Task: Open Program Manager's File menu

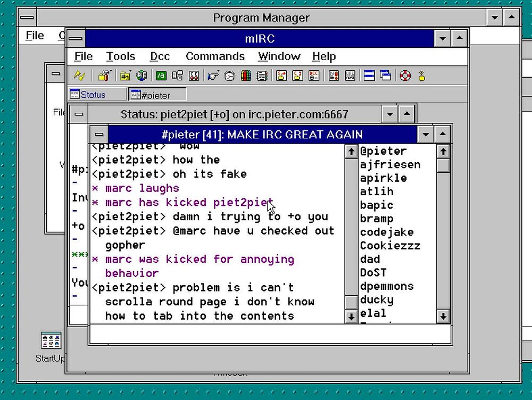Action: coord(35,35)
